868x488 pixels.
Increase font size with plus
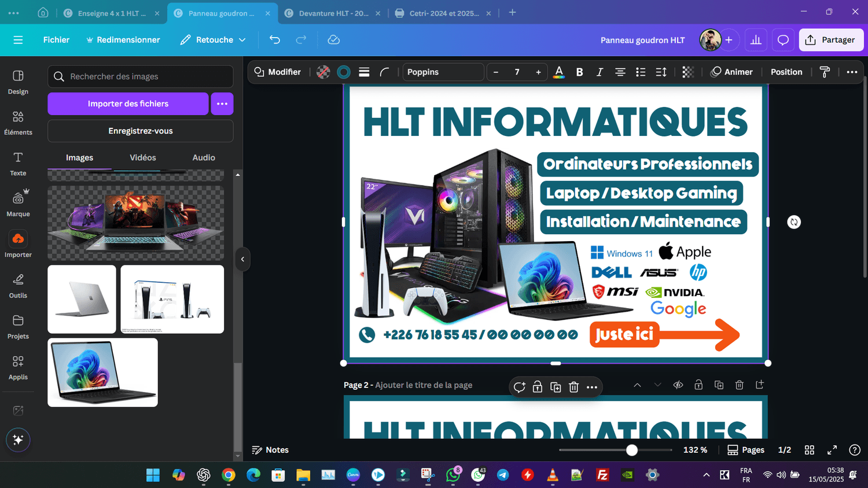[538, 72]
